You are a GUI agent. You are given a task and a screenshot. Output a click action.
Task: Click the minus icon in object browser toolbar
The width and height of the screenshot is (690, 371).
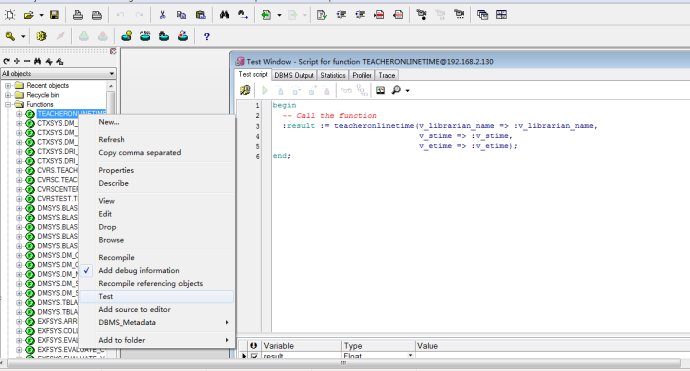coord(27,62)
